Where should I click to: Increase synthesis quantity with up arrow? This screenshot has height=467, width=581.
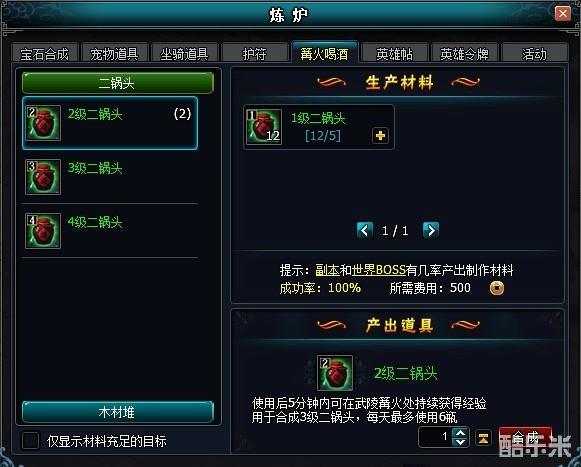[461, 433]
